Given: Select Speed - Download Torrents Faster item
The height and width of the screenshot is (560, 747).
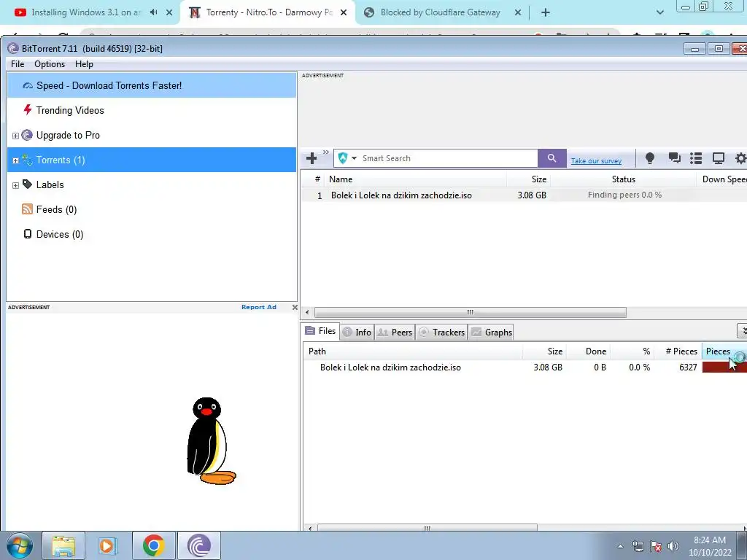Looking at the screenshot, I should [152, 86].
